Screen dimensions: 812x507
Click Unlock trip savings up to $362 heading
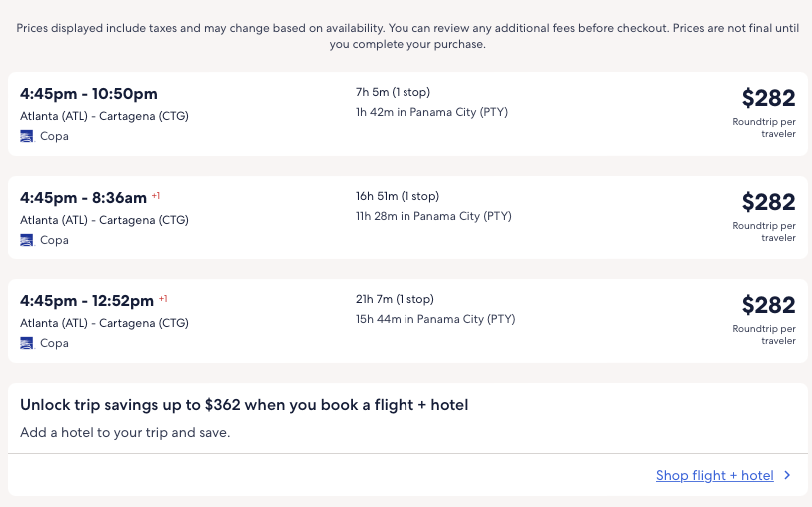(244, 405)
